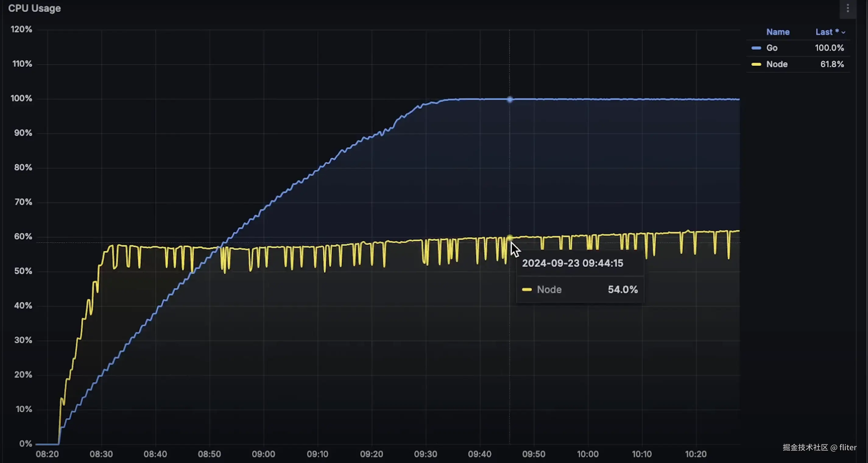Click the 09:00 x-axis time label
The image size is (868, 463).
click(x=263, y=454)
